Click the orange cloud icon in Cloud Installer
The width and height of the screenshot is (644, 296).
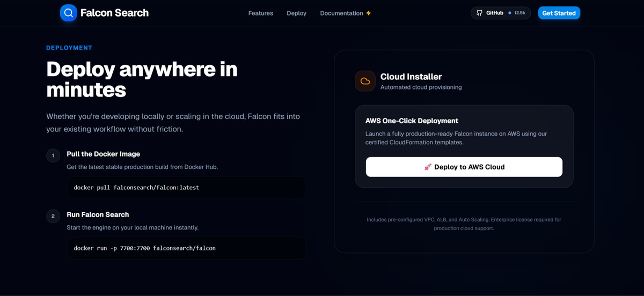pyautogui.click(x=365, y=81)
